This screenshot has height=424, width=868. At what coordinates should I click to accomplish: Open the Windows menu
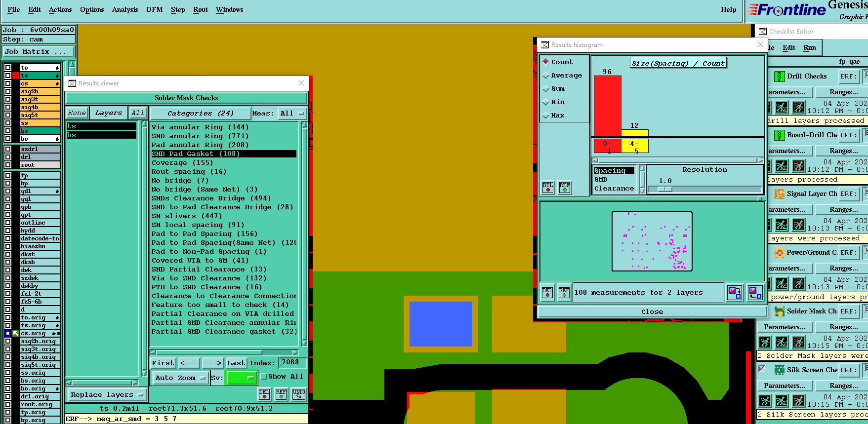point(229,9)
